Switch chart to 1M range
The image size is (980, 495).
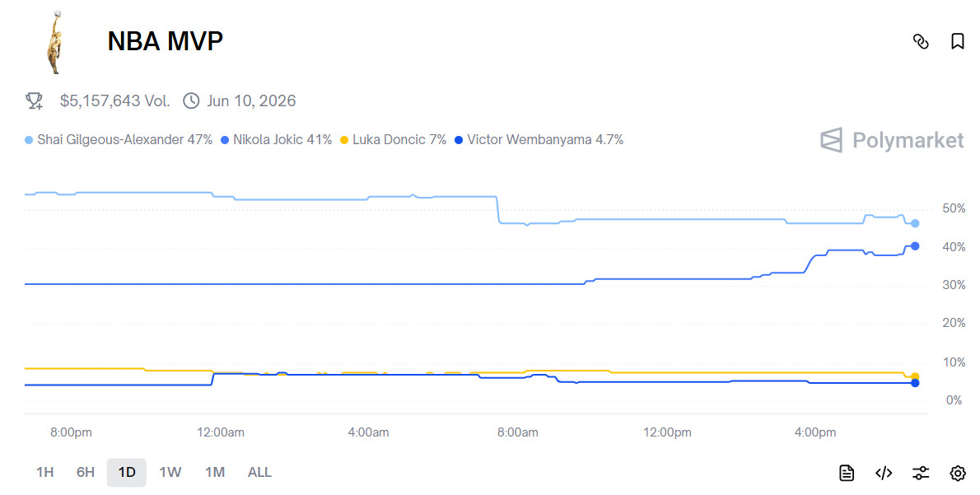215,472
